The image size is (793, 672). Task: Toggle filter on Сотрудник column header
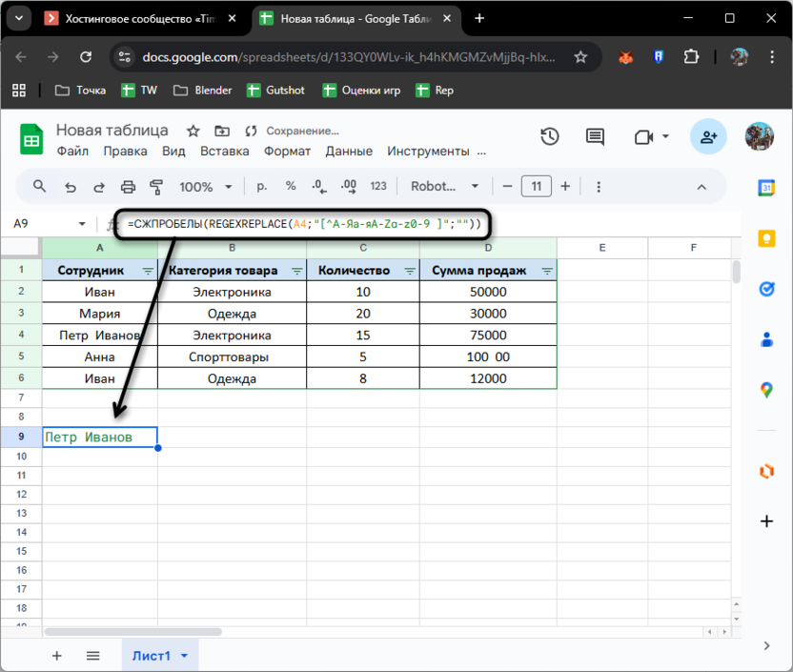[x=148, y=271]
